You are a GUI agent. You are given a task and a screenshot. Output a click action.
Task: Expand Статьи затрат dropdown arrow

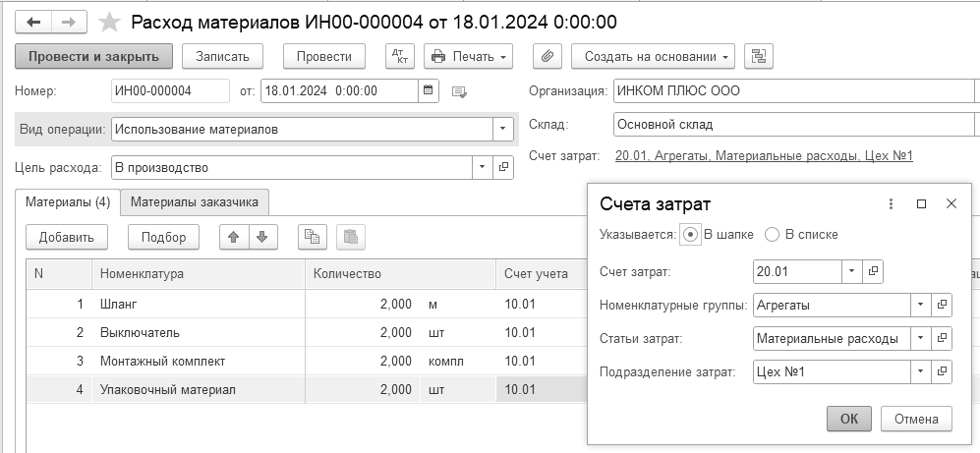pyautogui.click(x=921, y=339)
